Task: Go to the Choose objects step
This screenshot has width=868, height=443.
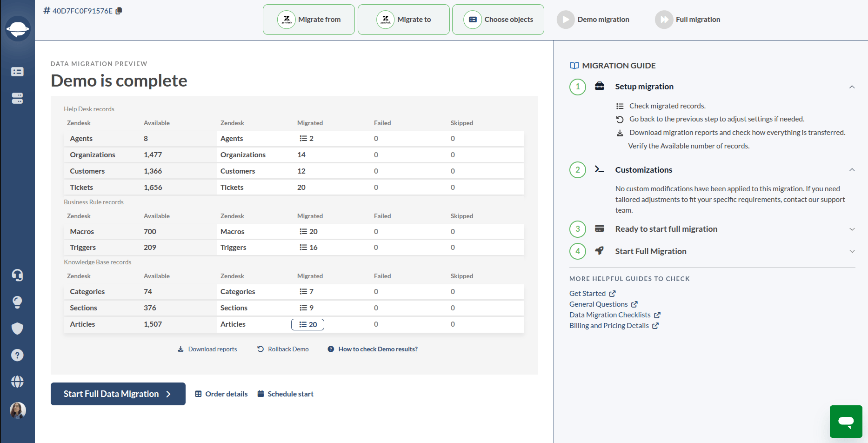Action: click(x=498, y=20)
